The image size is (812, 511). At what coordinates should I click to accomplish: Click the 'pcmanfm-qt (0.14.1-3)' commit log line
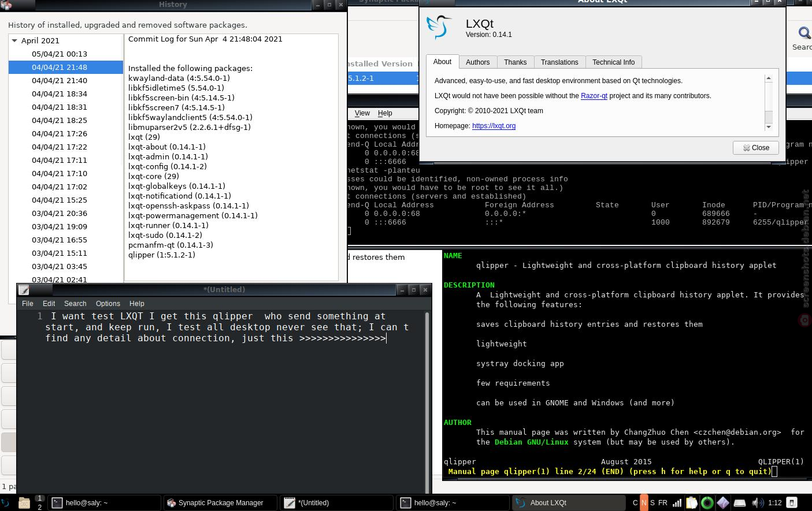[x=170, y=245]
